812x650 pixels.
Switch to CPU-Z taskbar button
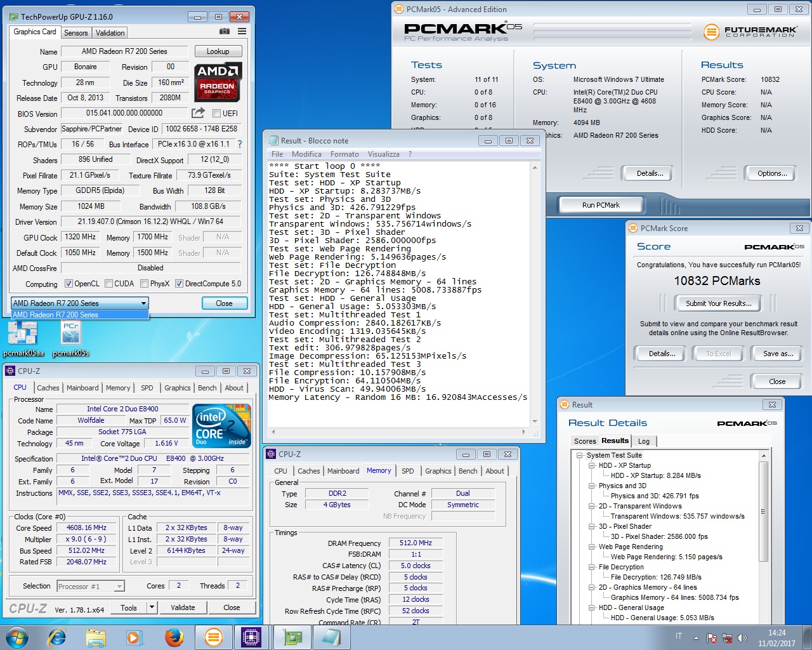pos(252,637)
